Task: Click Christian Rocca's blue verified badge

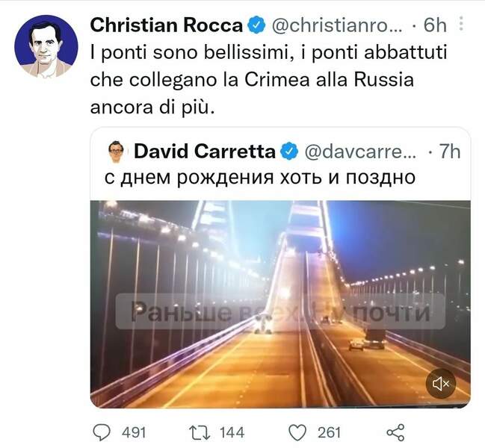Action: click(256, 25)
